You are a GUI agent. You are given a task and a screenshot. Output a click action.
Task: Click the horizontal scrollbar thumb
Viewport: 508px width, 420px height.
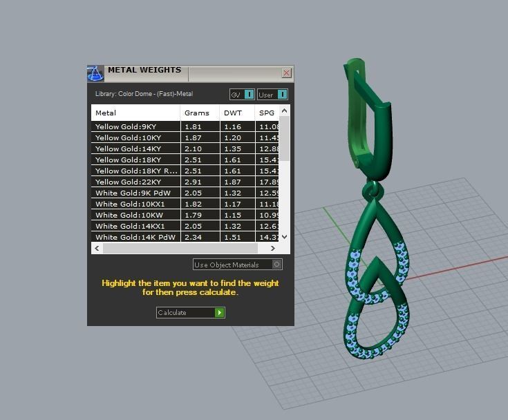[x=180, y=249]
